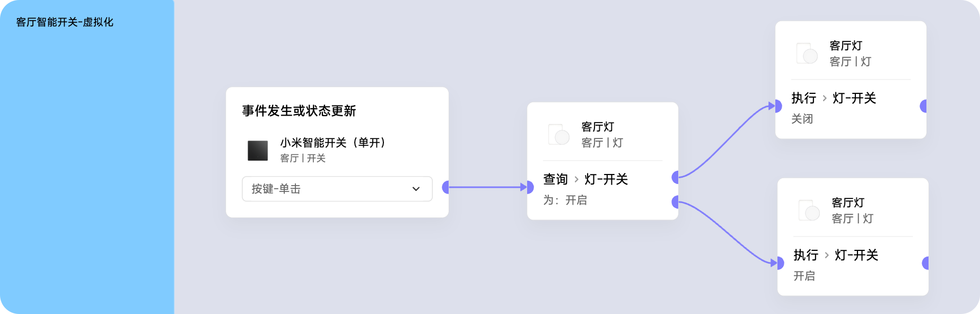Click the light icon in the 开启 execute node
This screenshot has height=314, width=980.
[x=809, y=211]
